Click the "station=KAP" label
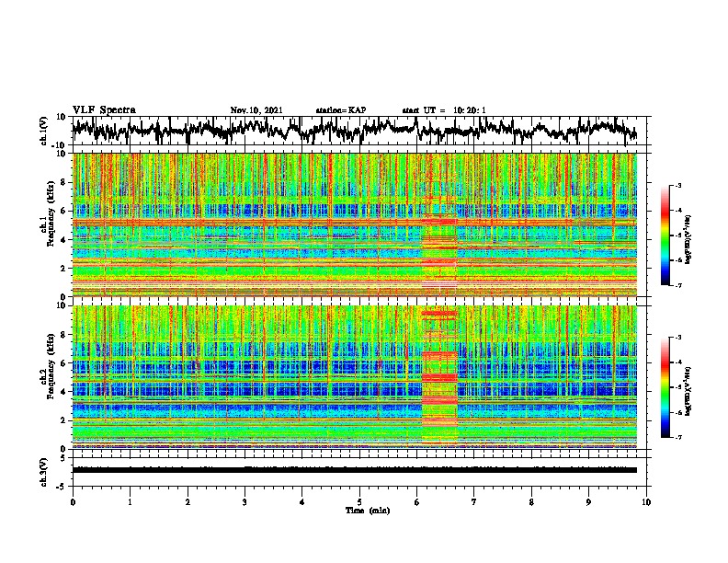Screen dimensions: 728x563 341,110
